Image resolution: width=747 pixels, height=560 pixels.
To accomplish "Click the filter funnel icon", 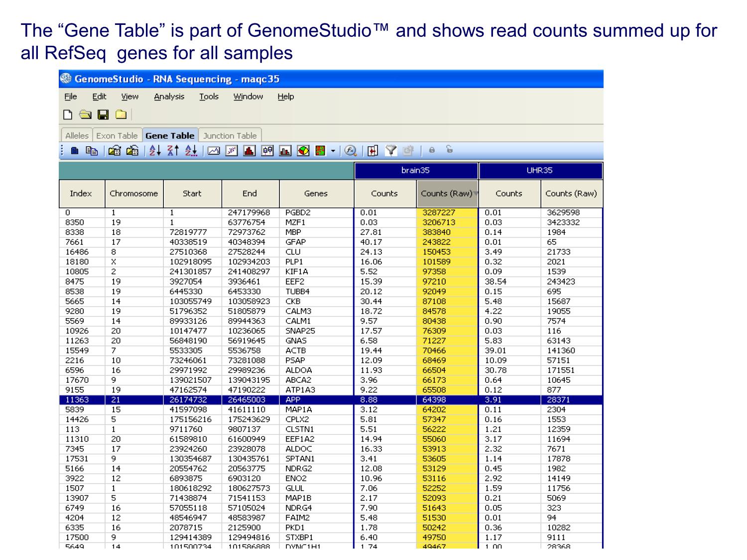I will coord(391,150).
